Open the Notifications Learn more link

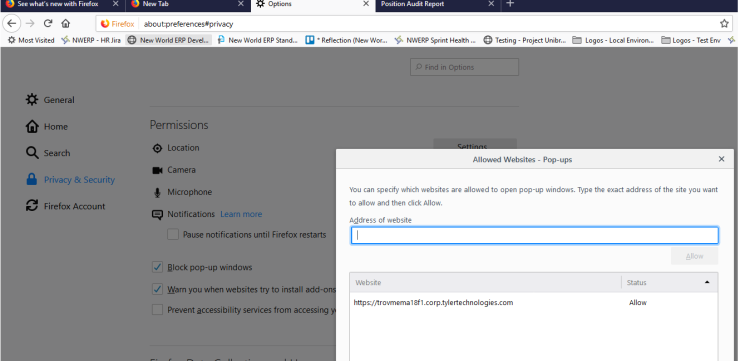[x=241, y=214]
